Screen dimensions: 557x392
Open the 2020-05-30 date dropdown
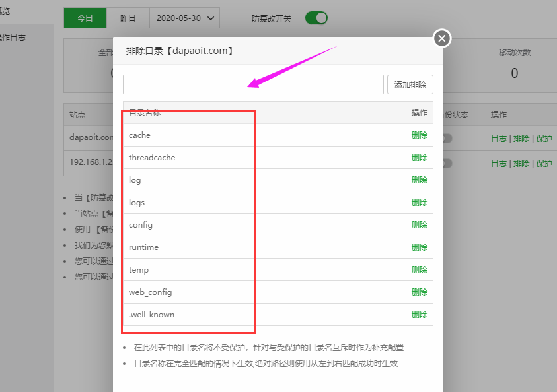point(185,18)
